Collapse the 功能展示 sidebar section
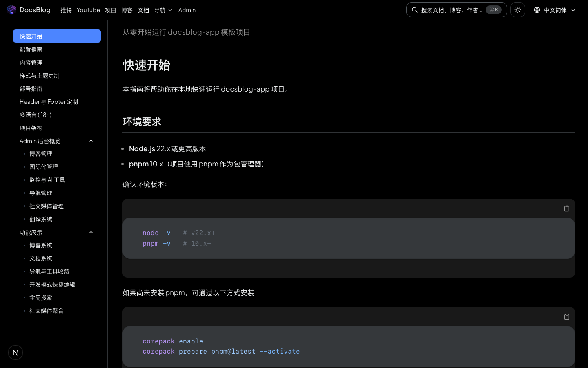The height and width of the screenshot is (368, 588). click(x=91, y=233)
